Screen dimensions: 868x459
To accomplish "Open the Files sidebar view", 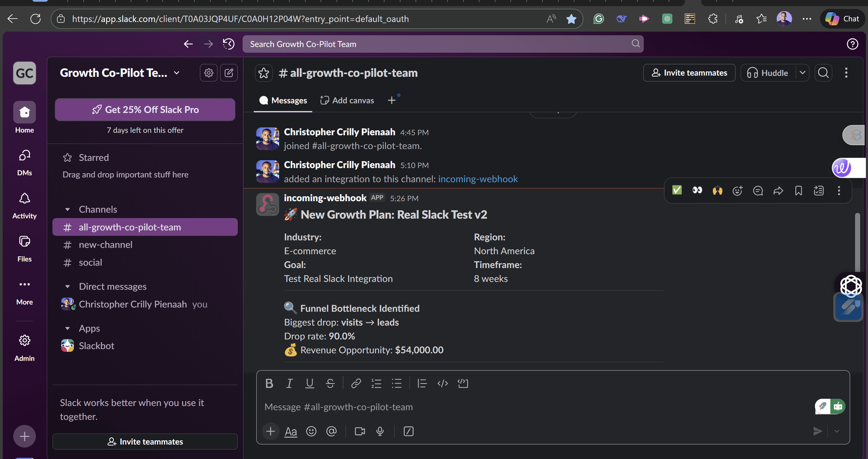I will point(25,249).
